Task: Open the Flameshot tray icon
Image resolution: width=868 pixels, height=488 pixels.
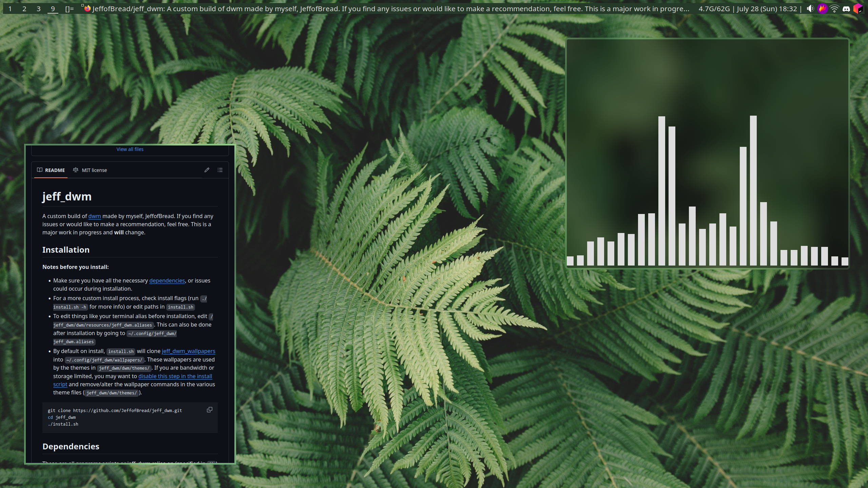Action: [x=822, y=9]
